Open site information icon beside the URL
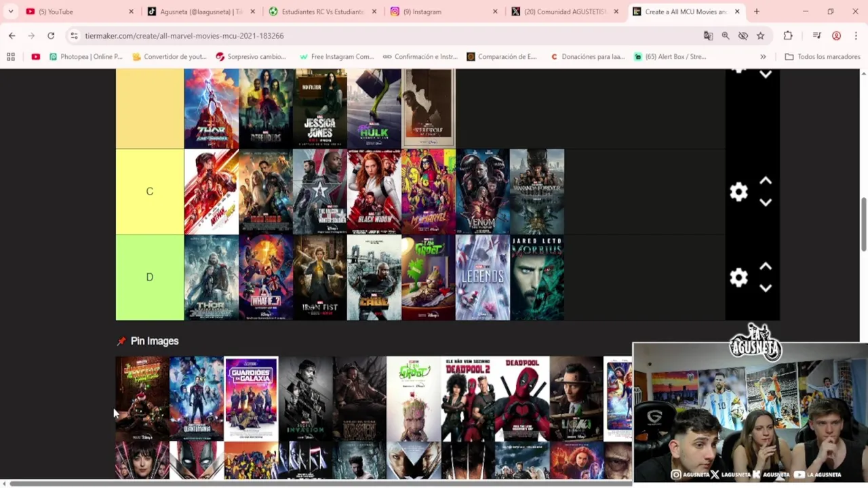Screen dimensions: 868x488 (74, 35)
